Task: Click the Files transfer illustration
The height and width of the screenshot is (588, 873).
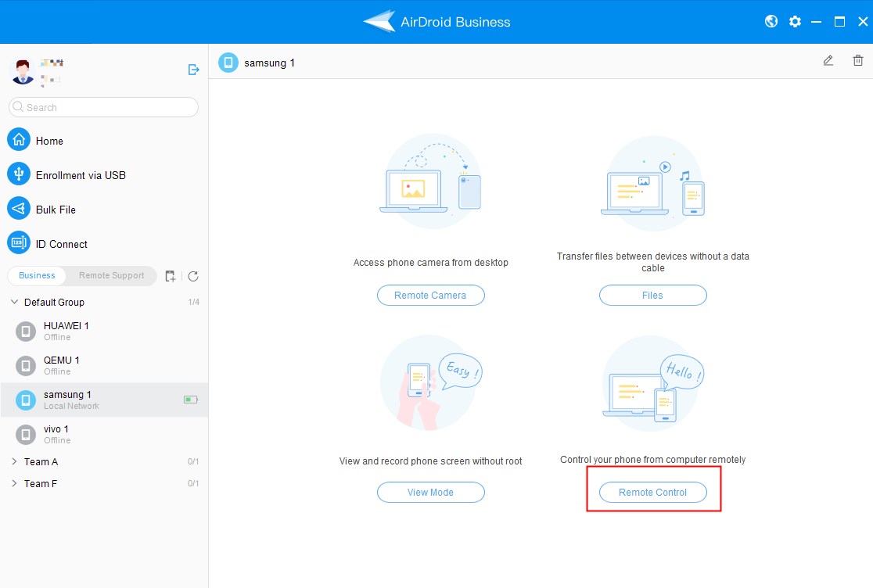Action: click(652, 184)
